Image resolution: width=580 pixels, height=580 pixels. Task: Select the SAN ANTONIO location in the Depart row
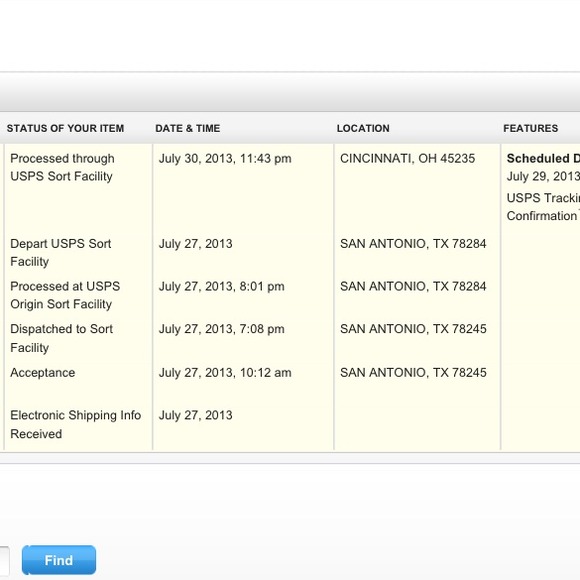point(413,244)
